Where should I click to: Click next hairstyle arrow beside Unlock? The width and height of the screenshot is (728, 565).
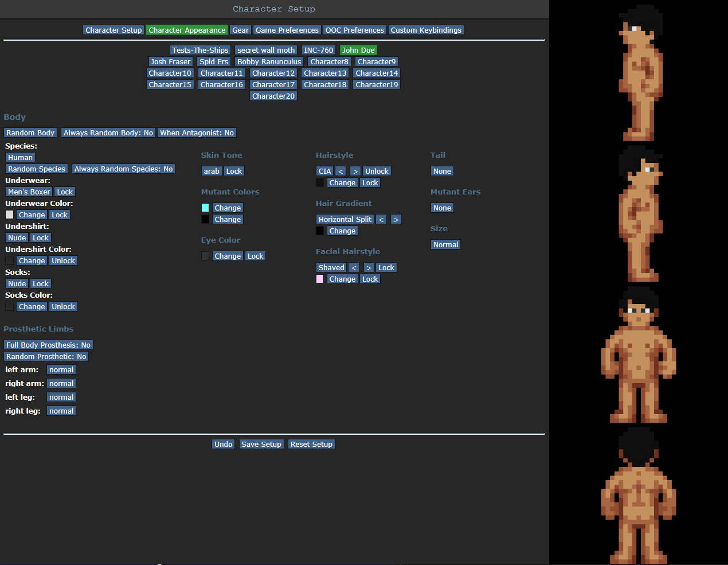[355, 172]
